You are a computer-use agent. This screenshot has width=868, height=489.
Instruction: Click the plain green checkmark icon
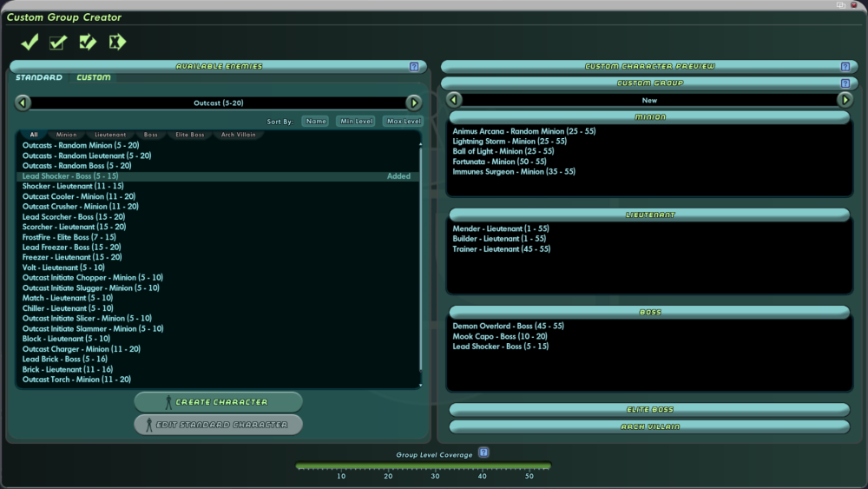tap(30, 42)
